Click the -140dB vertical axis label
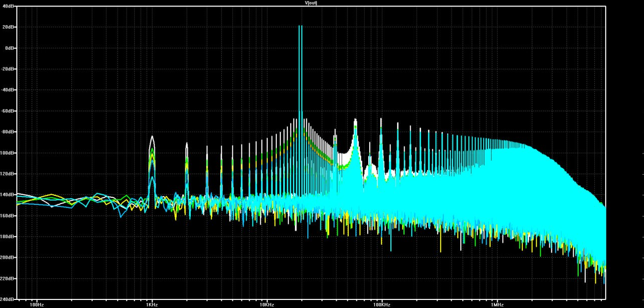 pyautogui.click(x=7, y=194)
